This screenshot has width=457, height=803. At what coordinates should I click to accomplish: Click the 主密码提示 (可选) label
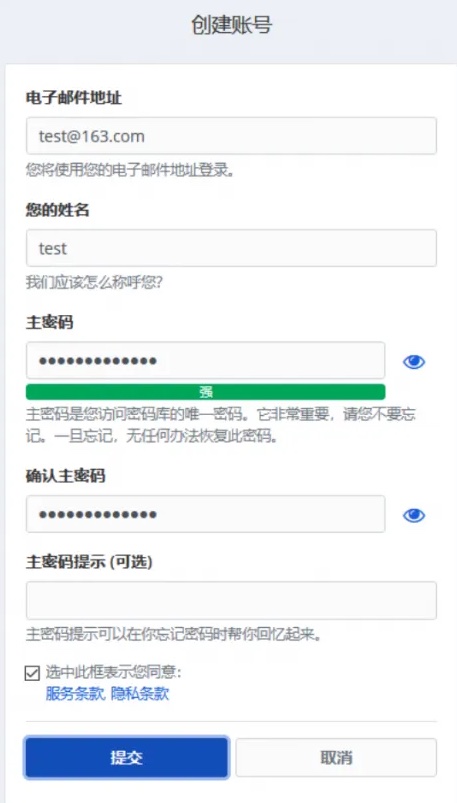[x=89, y=562]
